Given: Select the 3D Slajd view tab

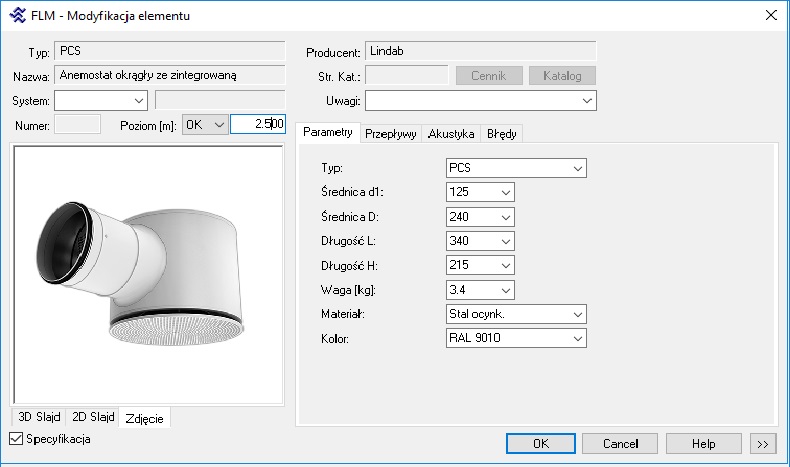Looking at the screenshot, I should (39, 417).
